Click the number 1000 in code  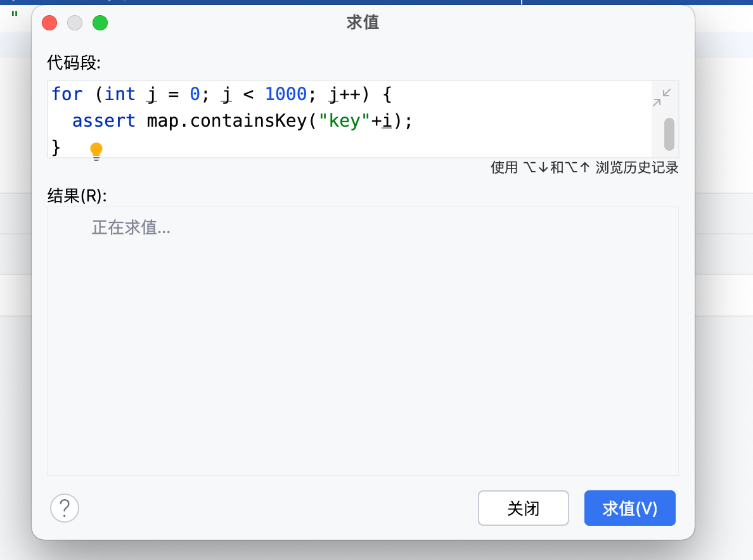pos(285,94)
